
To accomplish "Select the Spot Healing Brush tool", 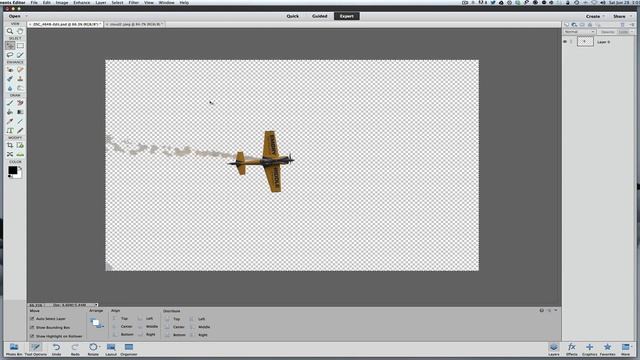I will click(x=20, y=70).
